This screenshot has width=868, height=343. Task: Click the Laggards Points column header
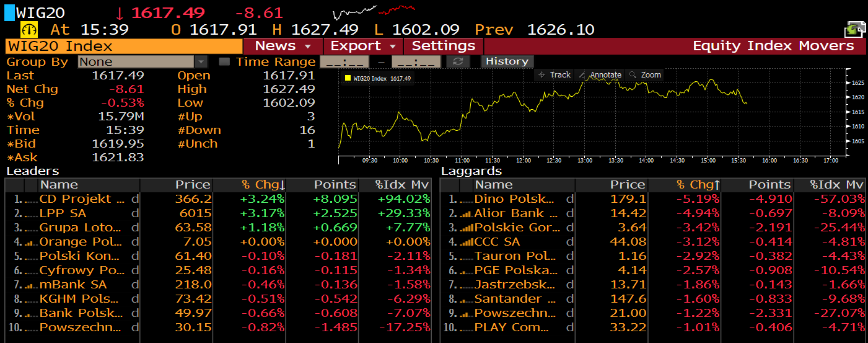coord(758,185)
